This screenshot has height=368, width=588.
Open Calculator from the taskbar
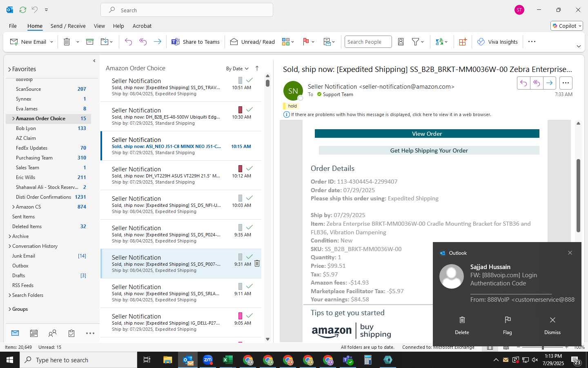tap(368, 360)
